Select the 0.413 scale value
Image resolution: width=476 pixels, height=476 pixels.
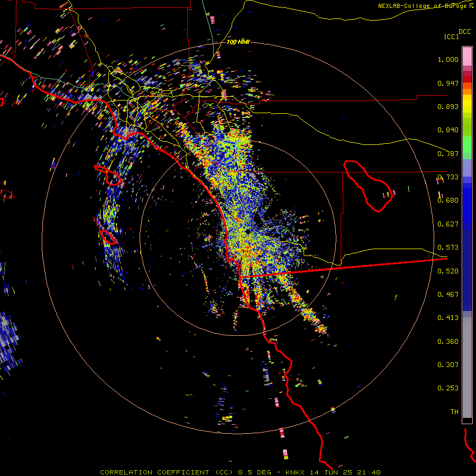(x=448, y=318)
